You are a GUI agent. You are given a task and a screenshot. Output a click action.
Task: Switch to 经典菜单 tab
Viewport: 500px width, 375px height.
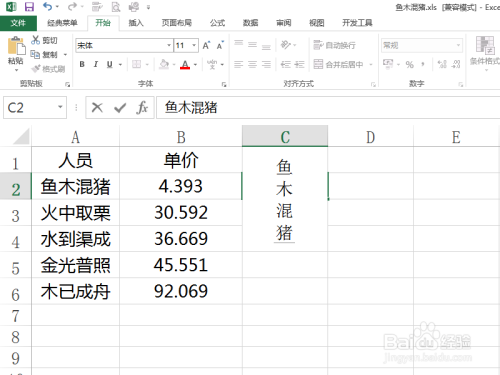coord(62,23)
